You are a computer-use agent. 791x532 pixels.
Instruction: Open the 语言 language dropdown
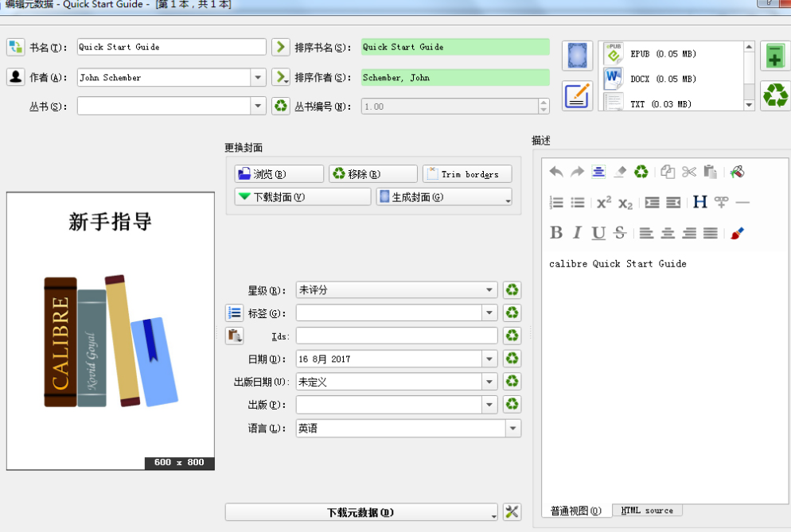(512, 429)
